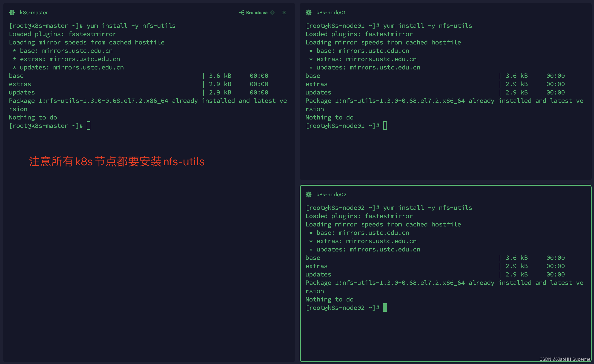Click the yum install command in k8s-node01
The height and width of the screenshot is (364, 594).
(428, 25)
